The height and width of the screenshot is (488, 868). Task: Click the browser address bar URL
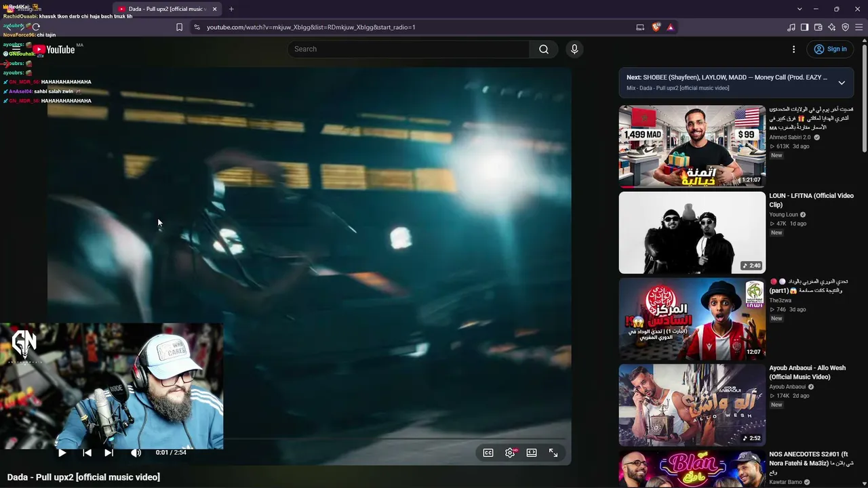[311, 27]
